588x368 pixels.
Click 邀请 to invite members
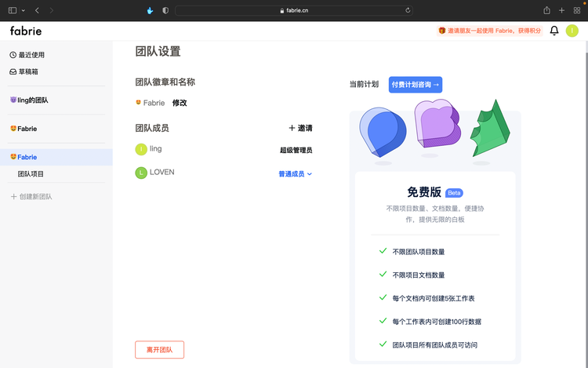(300, 128)
